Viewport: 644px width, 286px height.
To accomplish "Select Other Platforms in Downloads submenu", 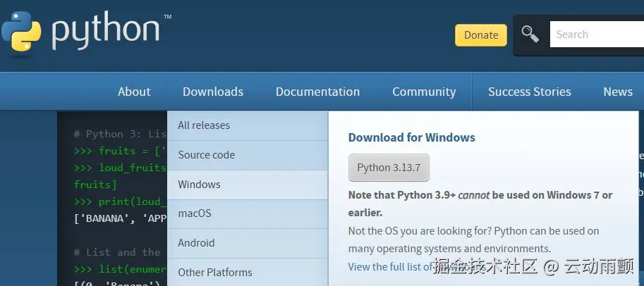I will 248,272.
